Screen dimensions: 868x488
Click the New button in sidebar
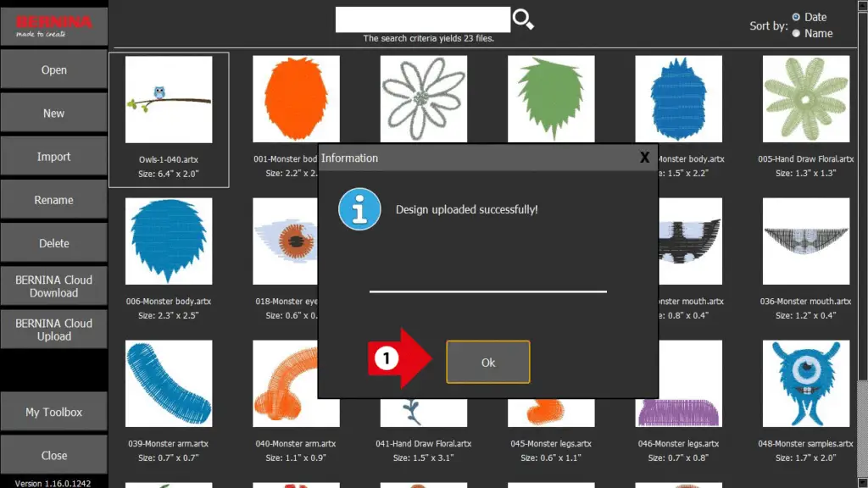54,114
